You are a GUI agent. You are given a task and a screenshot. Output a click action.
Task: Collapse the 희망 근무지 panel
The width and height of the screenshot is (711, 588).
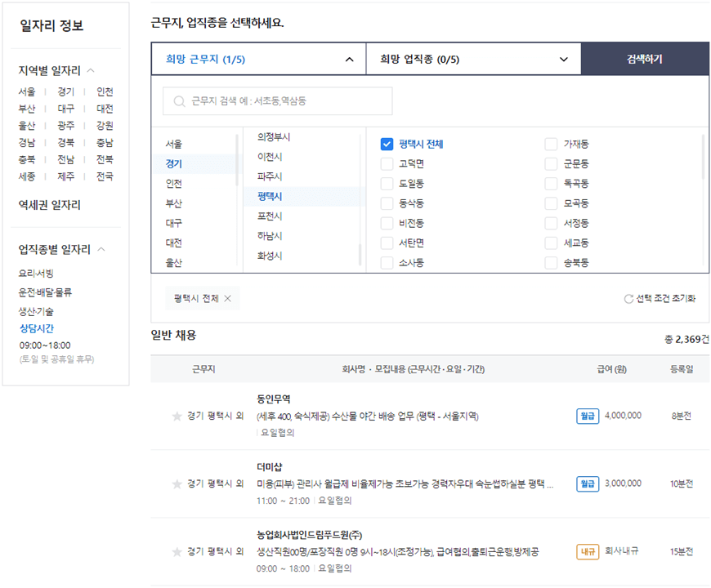coord(349,59)
